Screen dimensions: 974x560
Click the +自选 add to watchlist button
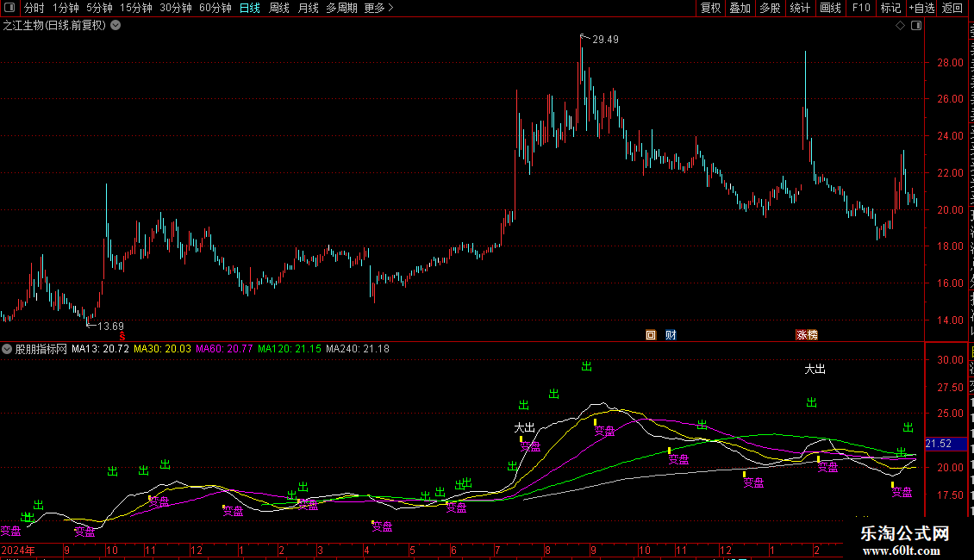pyautogui.click(x=921, y=8)
